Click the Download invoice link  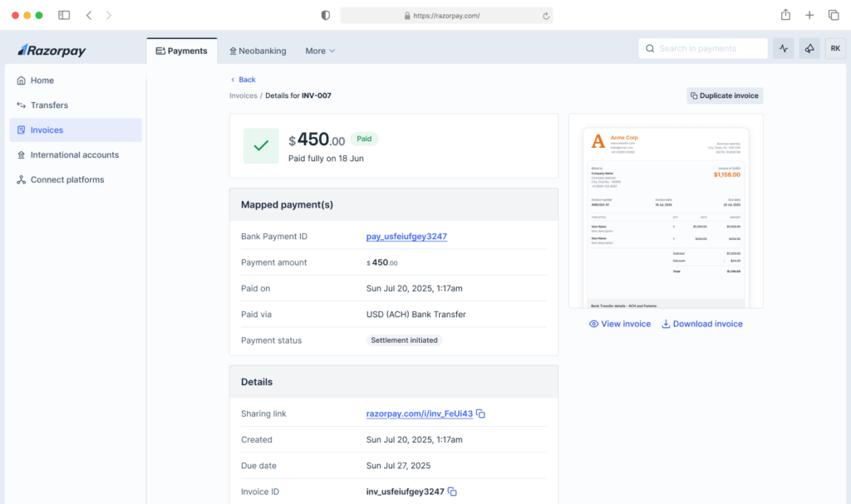click(x=701, y=324)
